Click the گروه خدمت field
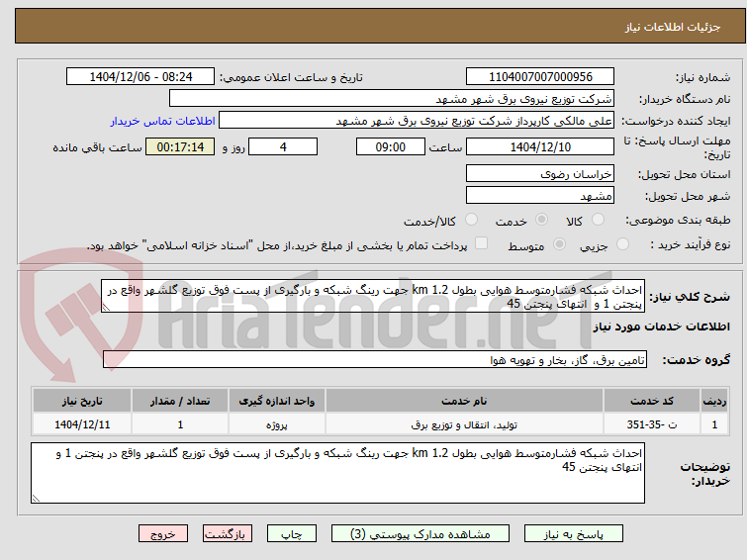The image size is (747, 560). 375,360
